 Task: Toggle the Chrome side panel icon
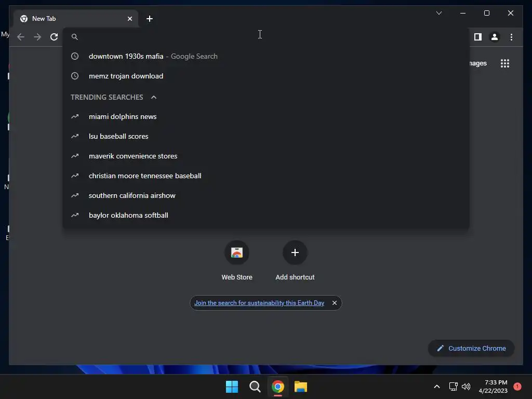pyautogui.click(x=478, y=37)
